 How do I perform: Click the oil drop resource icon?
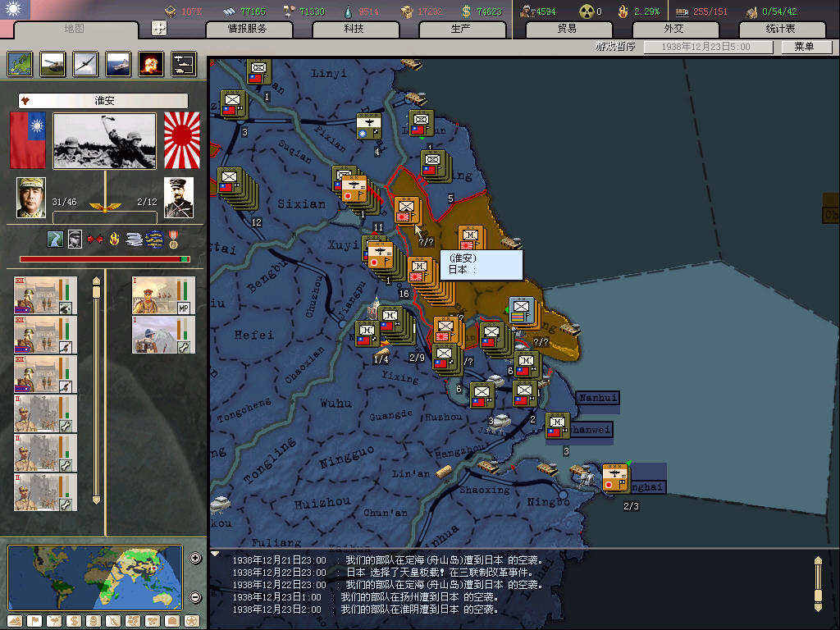click(x=348, y=11)
